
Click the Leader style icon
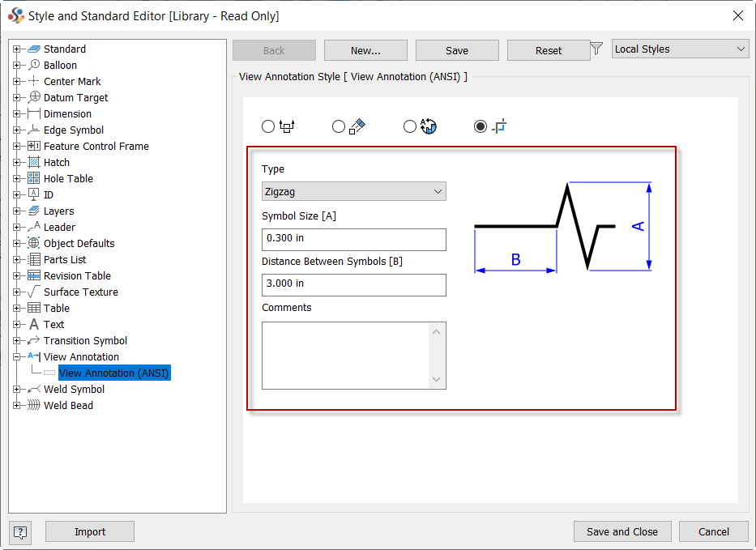(34, 227)
